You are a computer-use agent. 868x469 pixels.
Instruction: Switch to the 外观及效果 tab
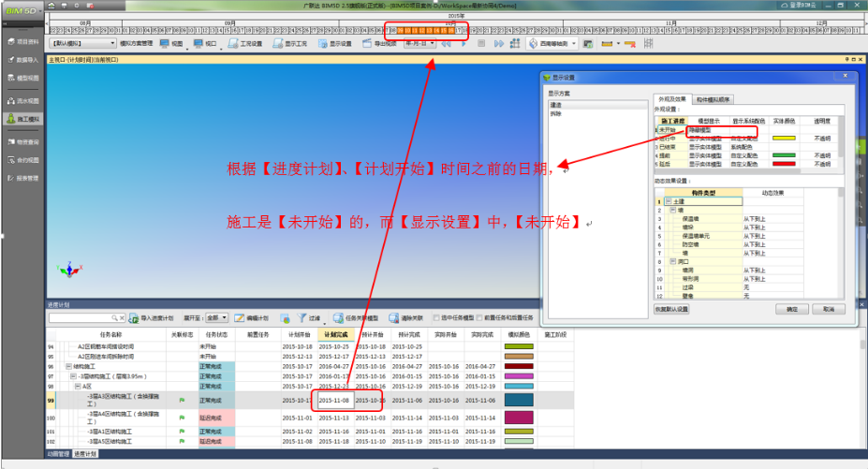click(671, 99)
